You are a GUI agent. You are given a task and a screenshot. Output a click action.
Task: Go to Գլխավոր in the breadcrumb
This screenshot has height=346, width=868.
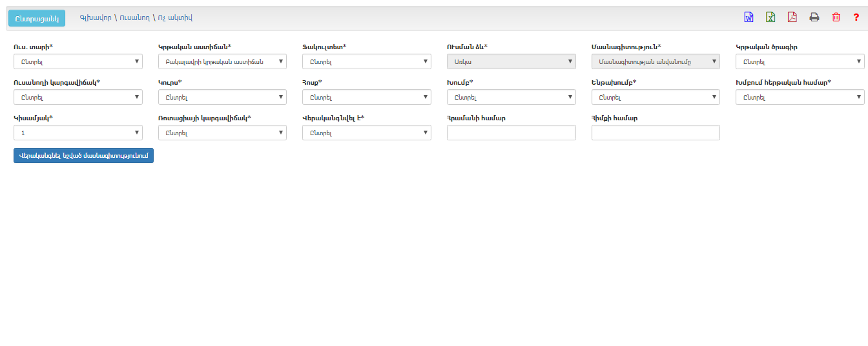point(95,18)
